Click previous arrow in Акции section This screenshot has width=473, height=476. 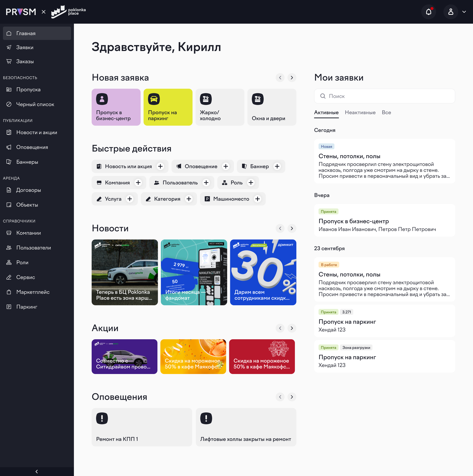280,328
